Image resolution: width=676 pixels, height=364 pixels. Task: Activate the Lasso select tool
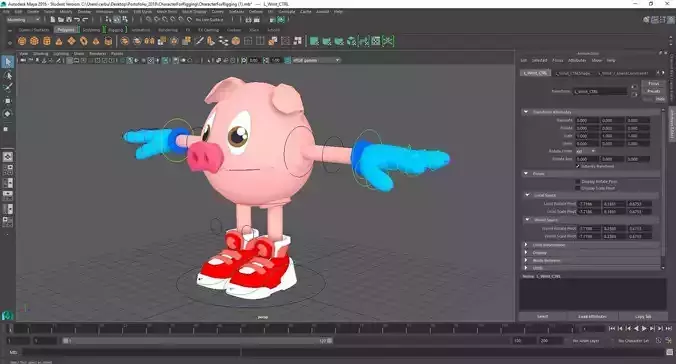pyautogui.click(x=8, y=75)
